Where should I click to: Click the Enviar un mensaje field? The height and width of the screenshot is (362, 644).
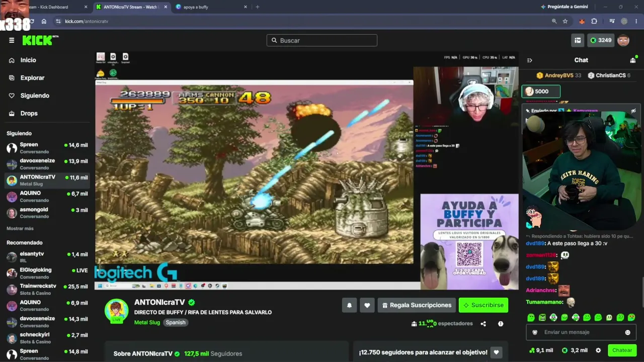click(x=581, y=332)
